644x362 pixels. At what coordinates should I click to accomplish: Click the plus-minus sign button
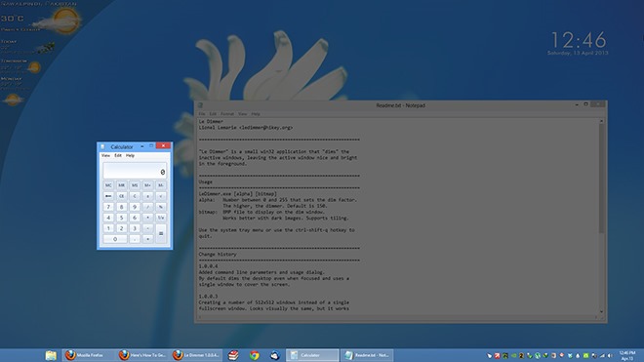coord(148,196)
